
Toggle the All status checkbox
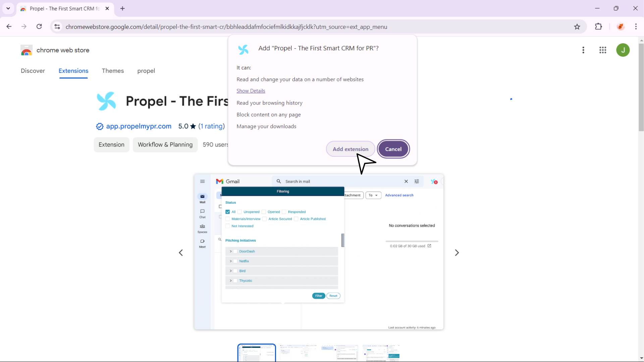point(228,212)
